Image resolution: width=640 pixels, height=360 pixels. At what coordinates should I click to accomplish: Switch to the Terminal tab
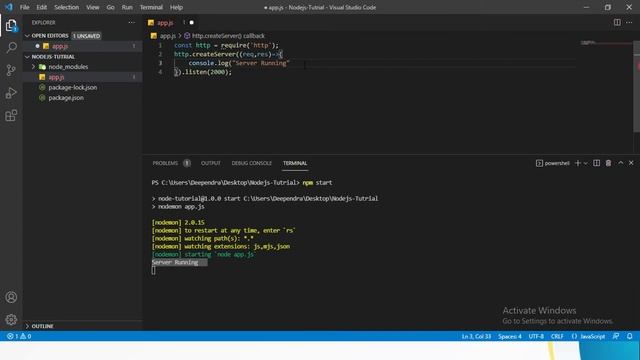[295, 163]
